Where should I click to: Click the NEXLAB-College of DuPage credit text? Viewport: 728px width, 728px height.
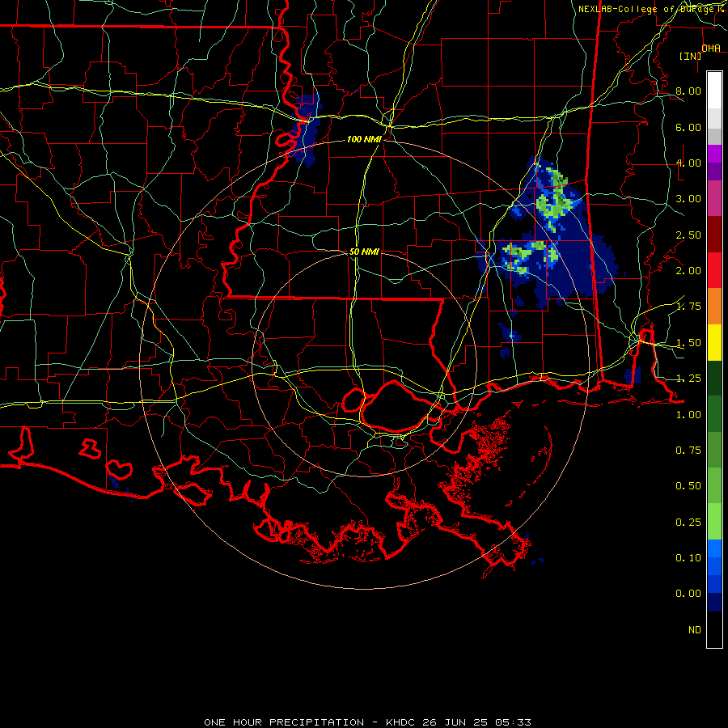coord(650,9)
